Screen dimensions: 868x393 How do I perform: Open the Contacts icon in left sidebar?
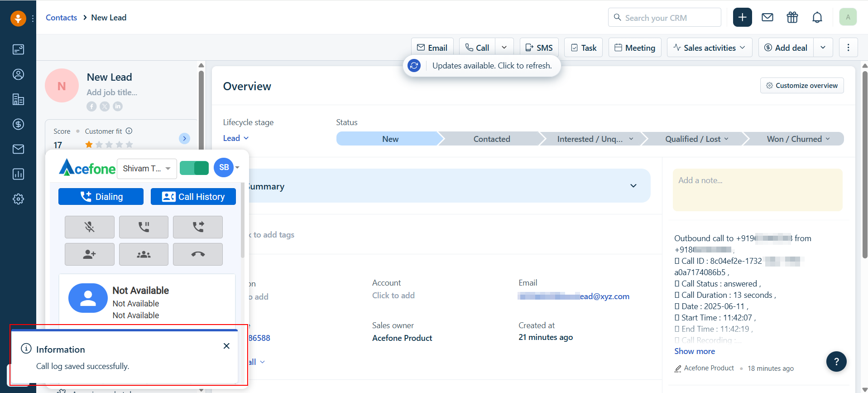pyautogui.click(x=18, y=74)
